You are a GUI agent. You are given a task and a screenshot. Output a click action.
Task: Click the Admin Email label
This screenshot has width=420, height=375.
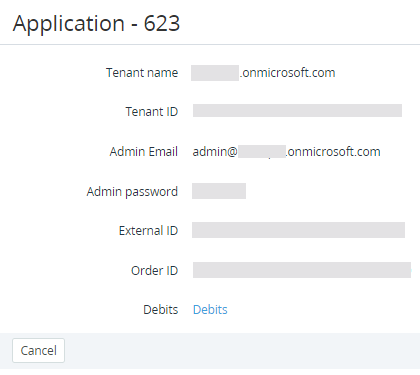click(x=144, y=152)
